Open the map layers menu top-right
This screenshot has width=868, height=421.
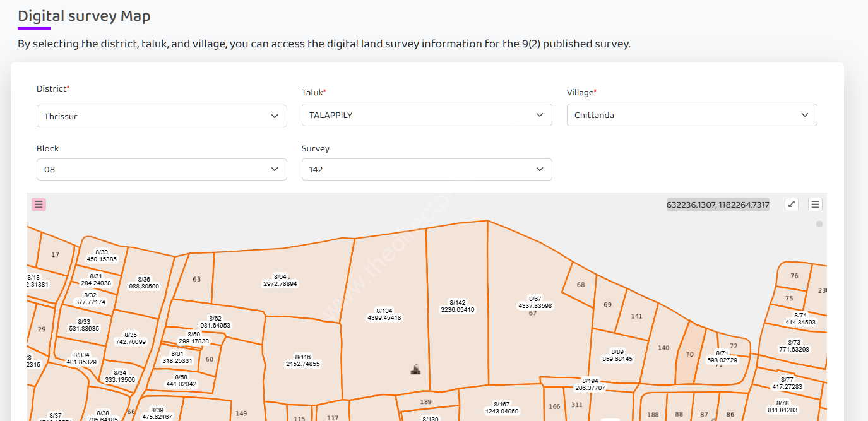(815, 204)
